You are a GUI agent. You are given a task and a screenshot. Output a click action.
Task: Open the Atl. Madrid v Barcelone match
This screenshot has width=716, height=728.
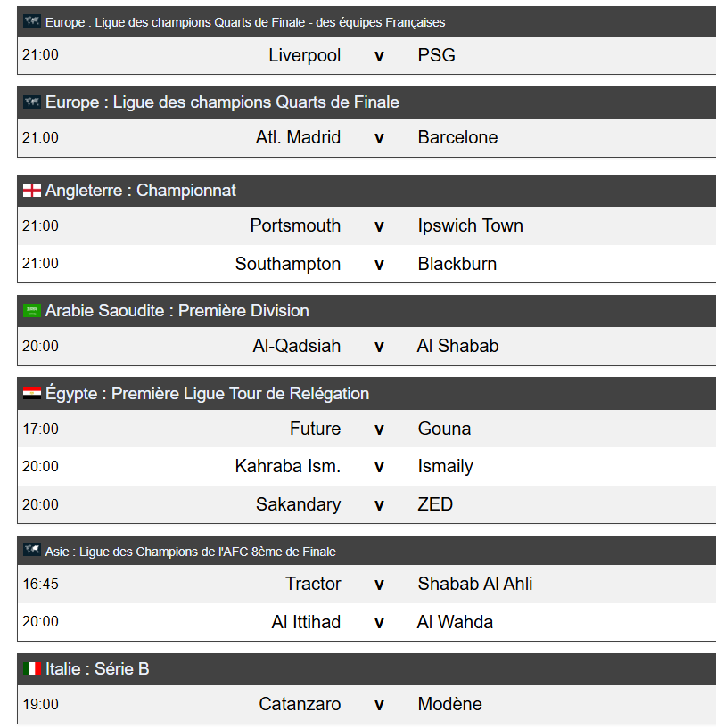pos(378,137)
